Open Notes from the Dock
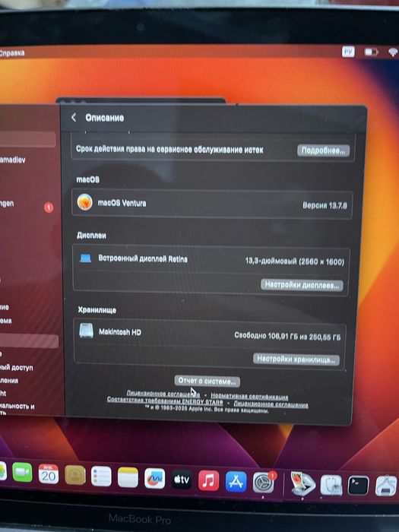Image resolution: width=399 pixels, height=532 pixels. click(128, 477)
